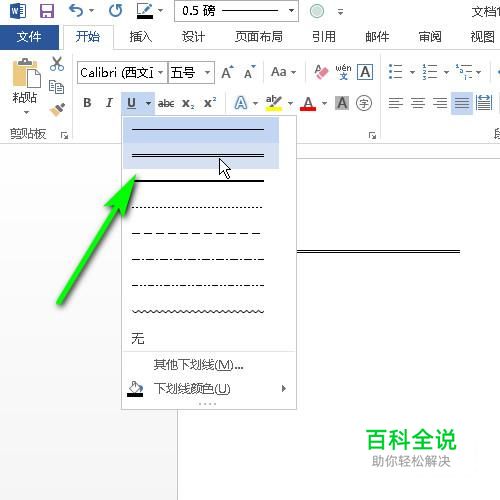Viewport: 500px width, 500px height.
Task: Switch to the 开始 tab
Action: (x=88, y=37)
